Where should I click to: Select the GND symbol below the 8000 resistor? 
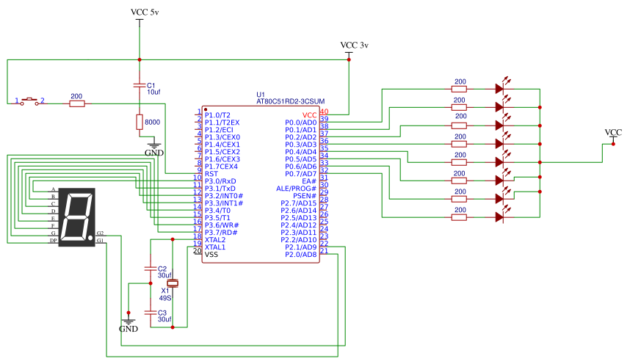pyautogui.click(x=155, y=148)
